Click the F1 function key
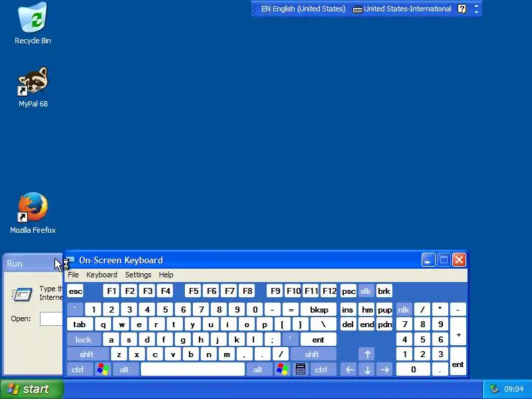532x399 pixels. pyautogui.click(x=111, y=291)
